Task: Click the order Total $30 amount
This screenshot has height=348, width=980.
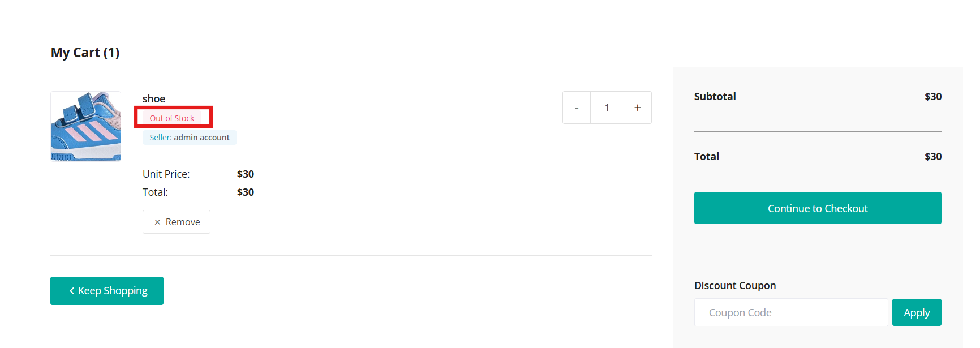Action: pyautogui.click(x=933, y=157)
